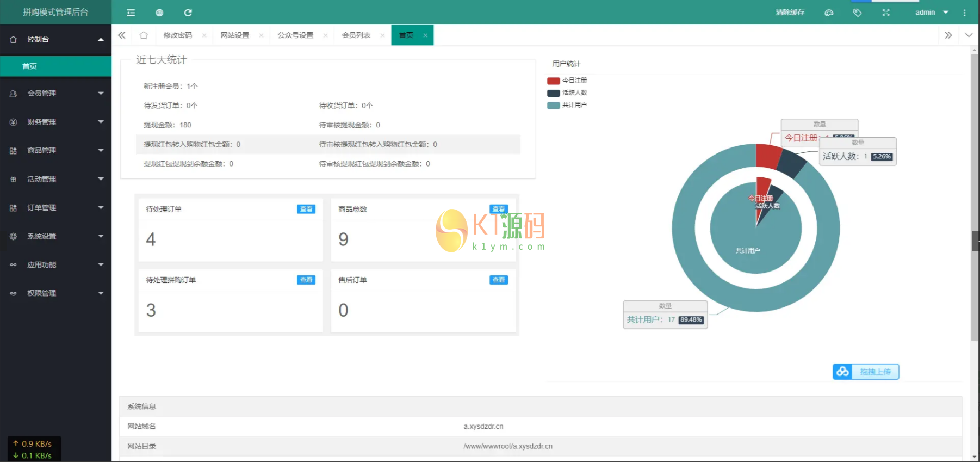Expand the 系统设置 sidebar menu
The width and height of the screenshot is (980, 462).
click(55, 236)
